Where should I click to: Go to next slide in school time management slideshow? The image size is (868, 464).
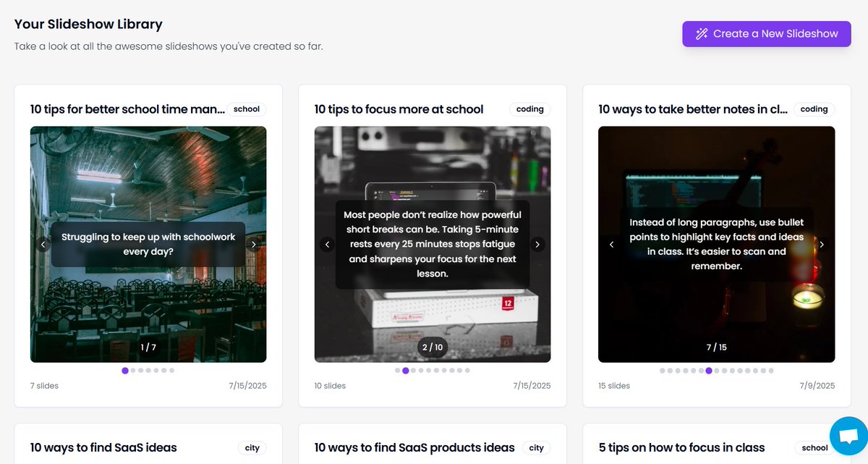[253, 245]
